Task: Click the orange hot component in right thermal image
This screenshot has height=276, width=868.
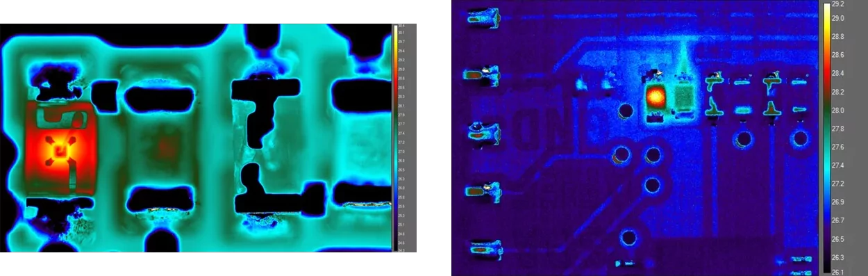Action: (654, 97)
